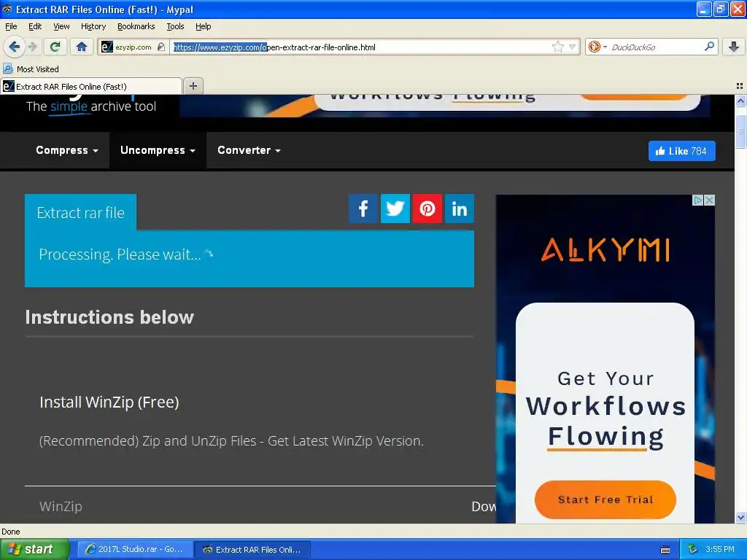Screen dimensions: 747x560
Task: Open the Edit menu
Action: 35,26
